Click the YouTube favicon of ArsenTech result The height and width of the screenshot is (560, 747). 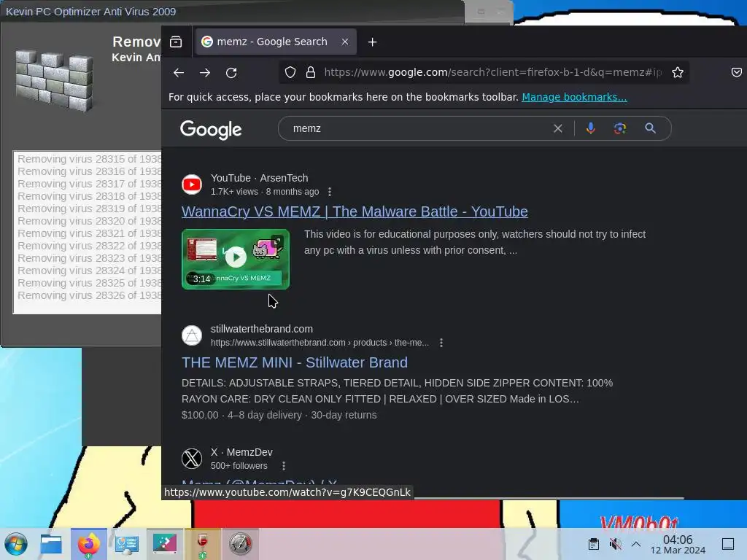coord(192,184)
